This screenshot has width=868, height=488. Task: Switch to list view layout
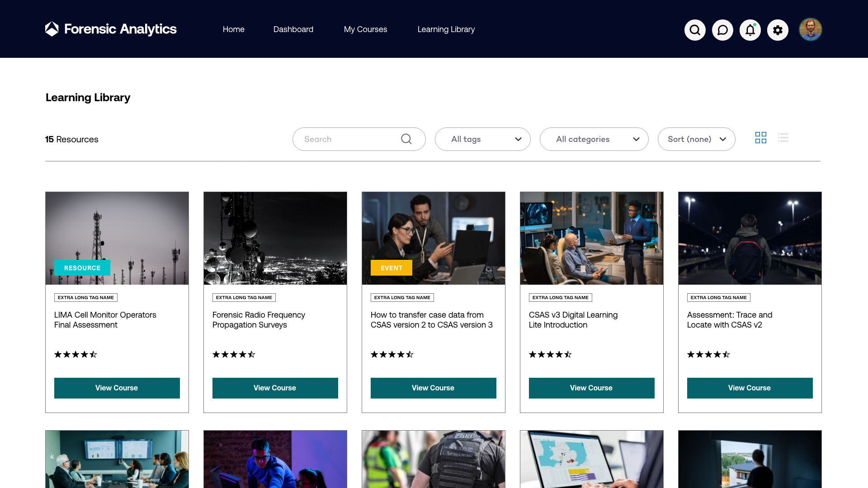point(783,138)
